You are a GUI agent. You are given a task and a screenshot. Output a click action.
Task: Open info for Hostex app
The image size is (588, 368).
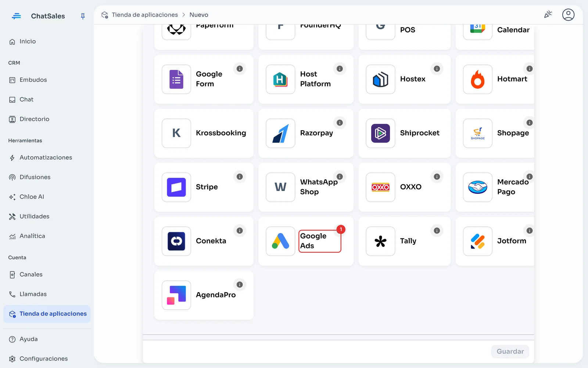437,69
